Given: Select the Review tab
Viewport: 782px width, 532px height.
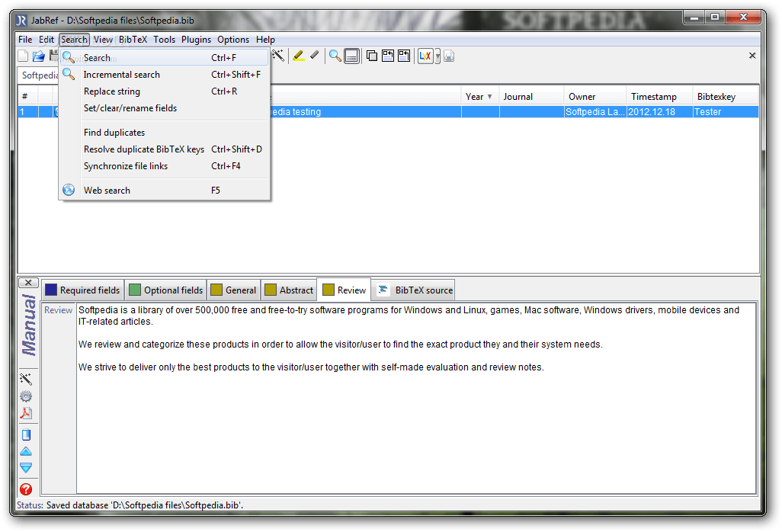Looking at the screenshot, I should click(344, 290).
